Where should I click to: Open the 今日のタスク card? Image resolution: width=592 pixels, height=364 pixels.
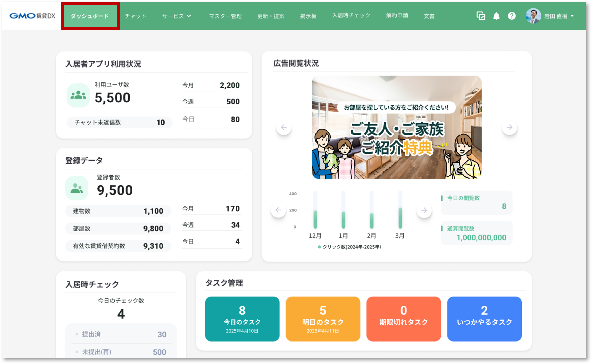[x=242, y=319]
